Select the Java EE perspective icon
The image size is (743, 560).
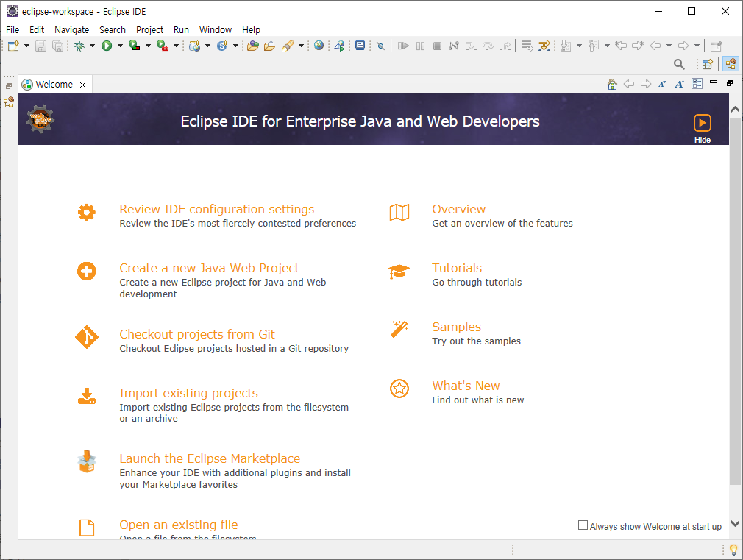click(x=730, y=64)
